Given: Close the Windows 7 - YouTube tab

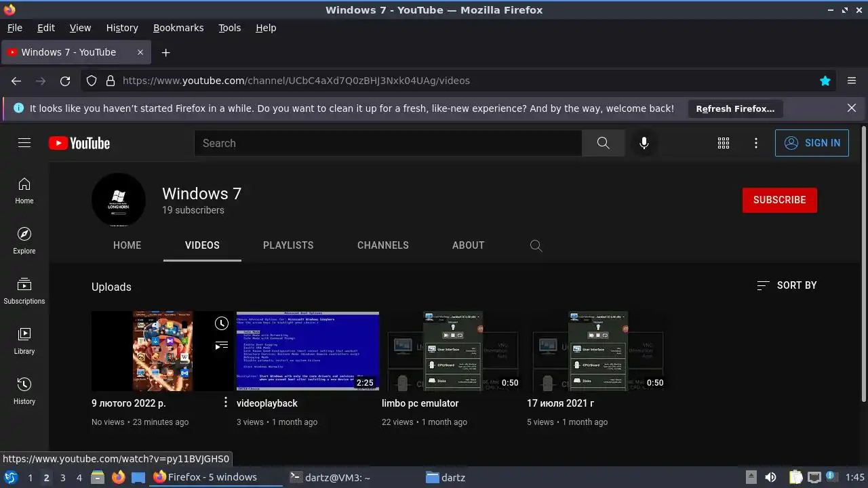Looking at the screenshot, I should tap(140, 52).
